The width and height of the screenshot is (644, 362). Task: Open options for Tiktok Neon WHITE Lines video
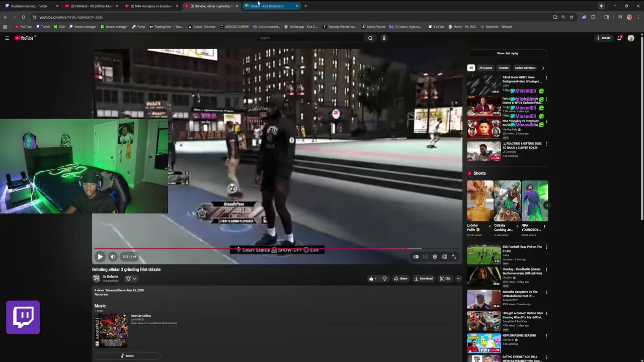[x=546, y=78]
